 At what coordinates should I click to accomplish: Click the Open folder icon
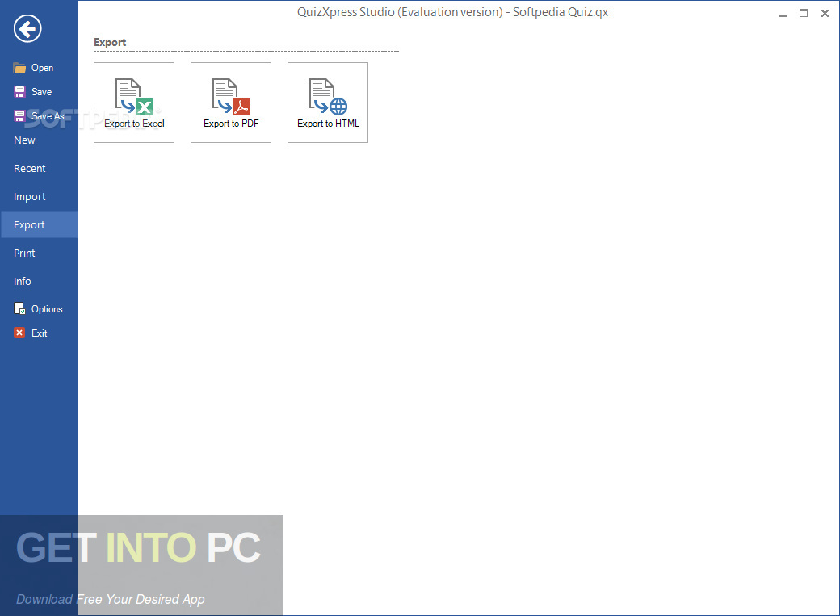click(x=20, y=68)
